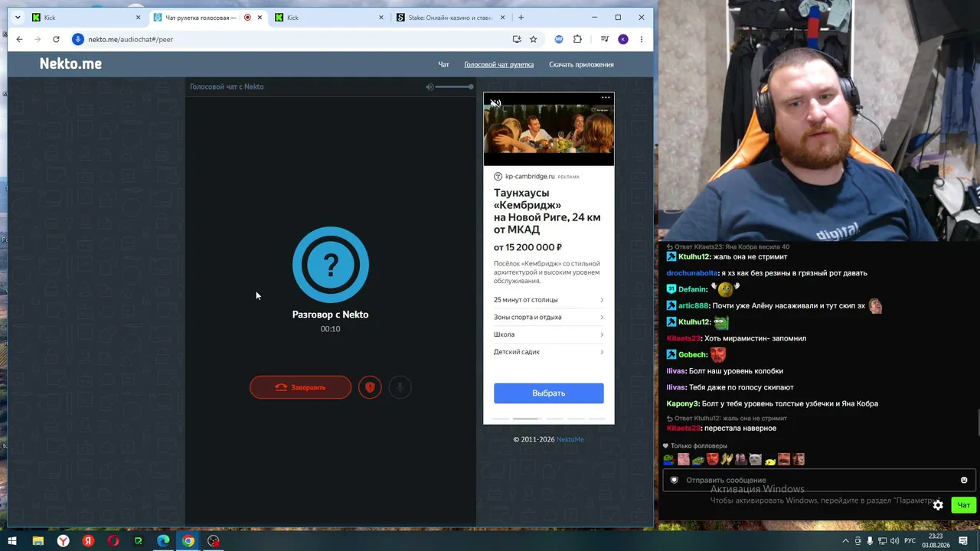Open OBS Studio taskbar icon

point(214,541)
